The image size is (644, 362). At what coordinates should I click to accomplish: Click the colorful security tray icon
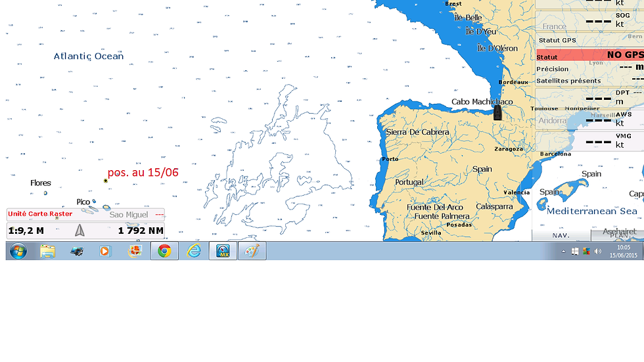[x=586, y=251]
